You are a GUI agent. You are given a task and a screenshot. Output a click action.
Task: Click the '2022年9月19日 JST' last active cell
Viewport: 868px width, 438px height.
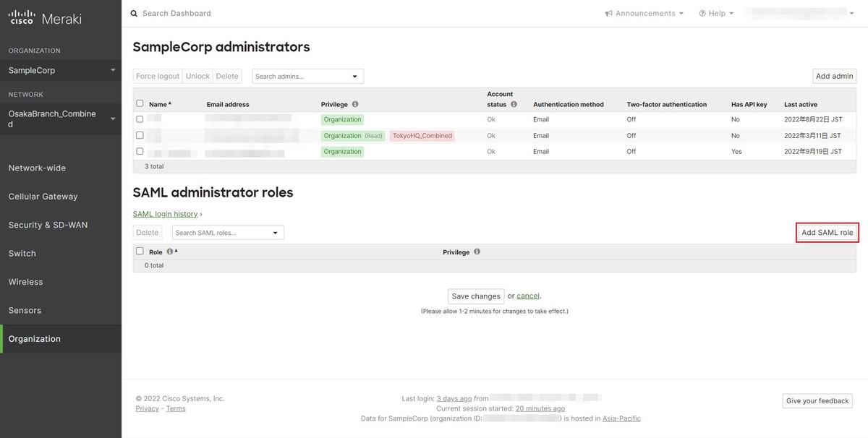click(x=813, y=152)
